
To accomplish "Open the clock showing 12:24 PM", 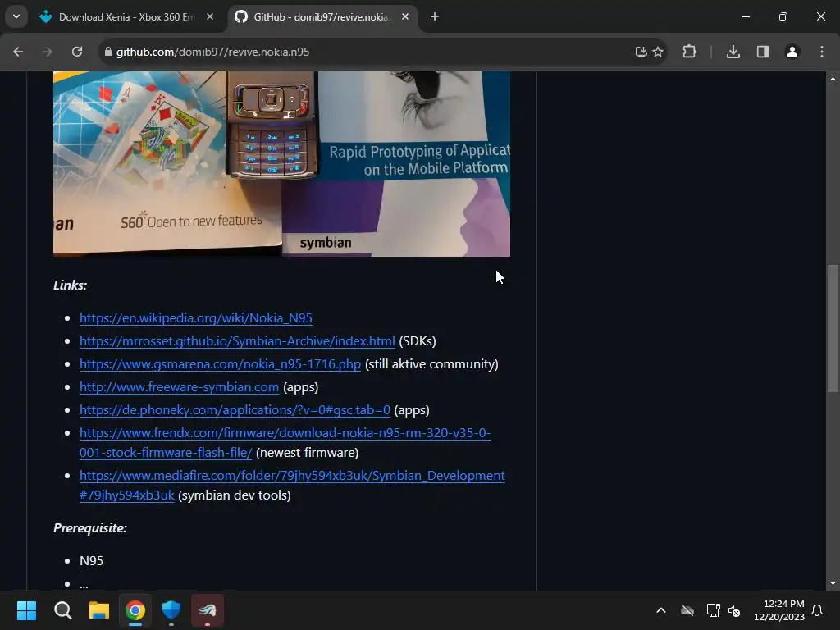I will tap(779, 610).
